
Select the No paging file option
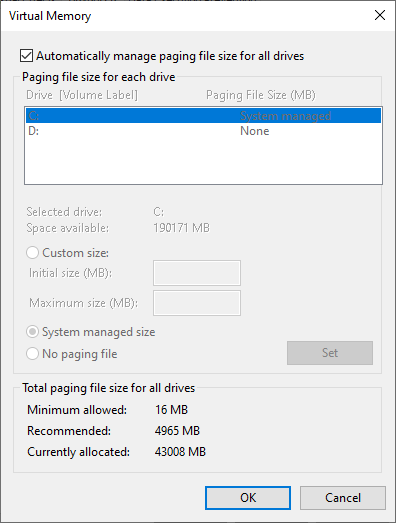click(32, 354)
